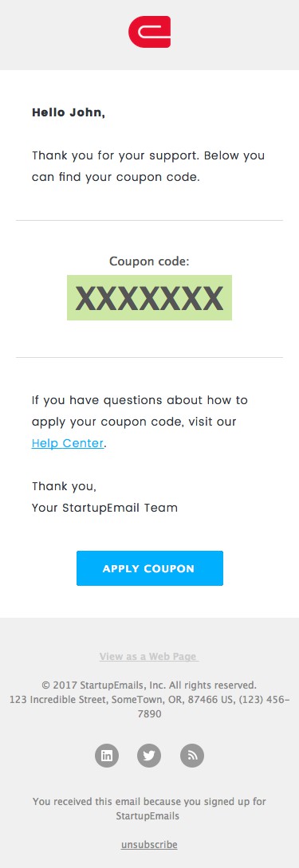Click the 'Your StartupEmail Team' signature

(104, 508)
